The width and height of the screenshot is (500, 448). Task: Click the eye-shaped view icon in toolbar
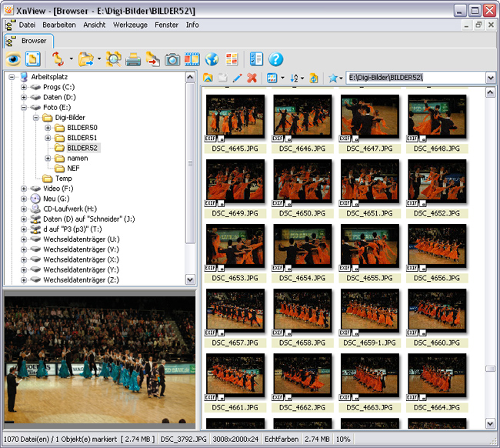point(13,59)
